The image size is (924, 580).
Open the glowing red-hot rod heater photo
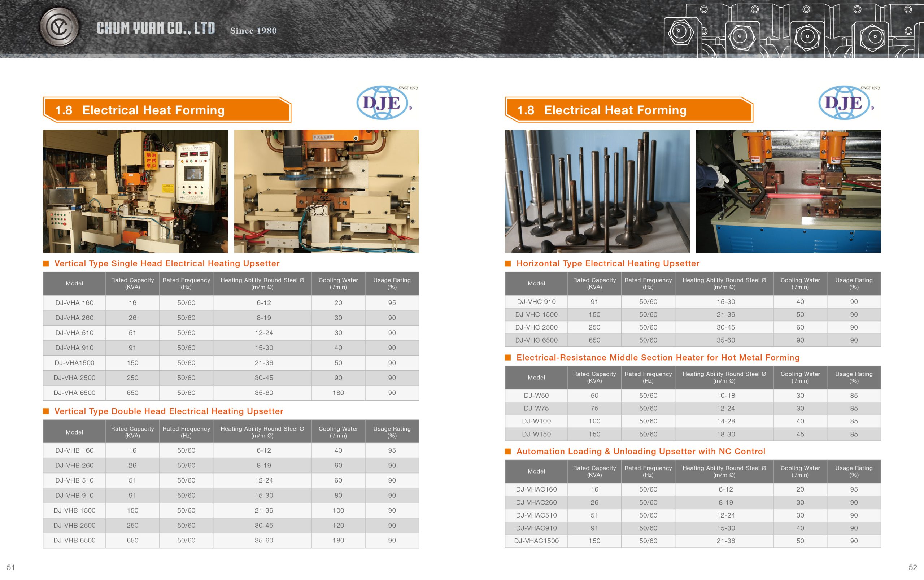coord(788,191)
